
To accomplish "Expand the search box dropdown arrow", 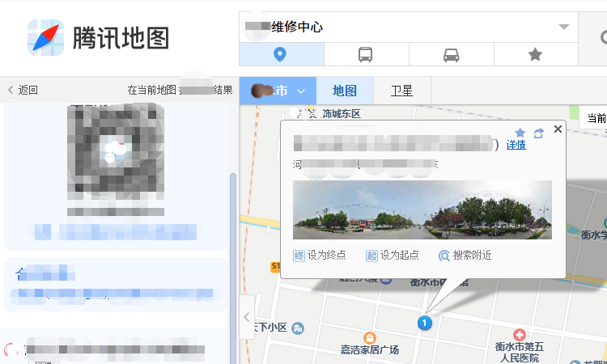I will click(x=564, y=27).
